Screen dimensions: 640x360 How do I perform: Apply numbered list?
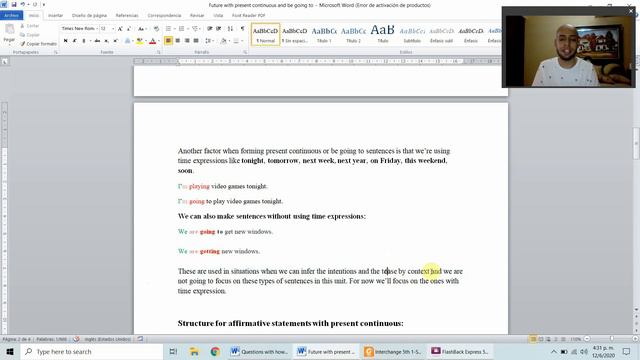(x=181, y=29)
